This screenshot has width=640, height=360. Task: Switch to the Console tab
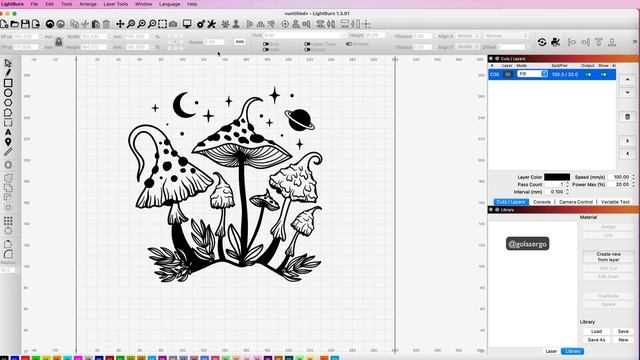pos(542,202)
